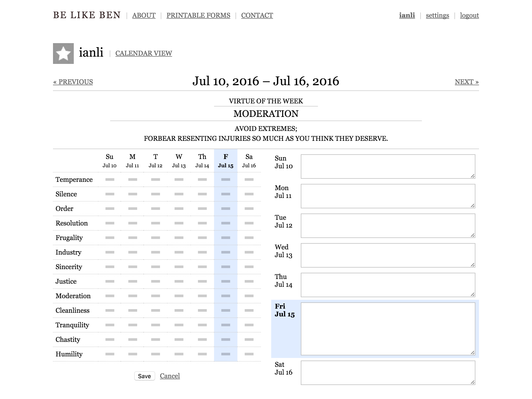Viewport: 532px width, 399px height.
Task: Click the Sun Jul 10 notes textbox
Action: point(388,167)
